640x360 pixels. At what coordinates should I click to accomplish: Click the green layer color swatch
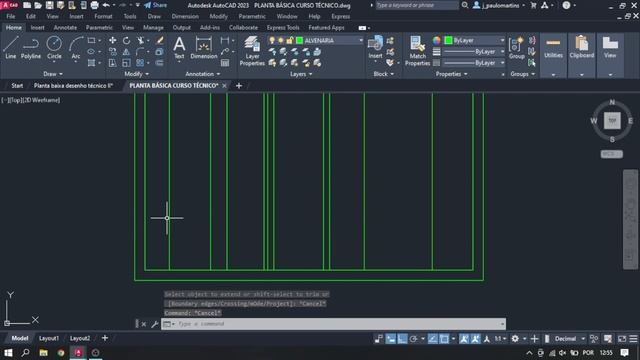coord(300,40)
